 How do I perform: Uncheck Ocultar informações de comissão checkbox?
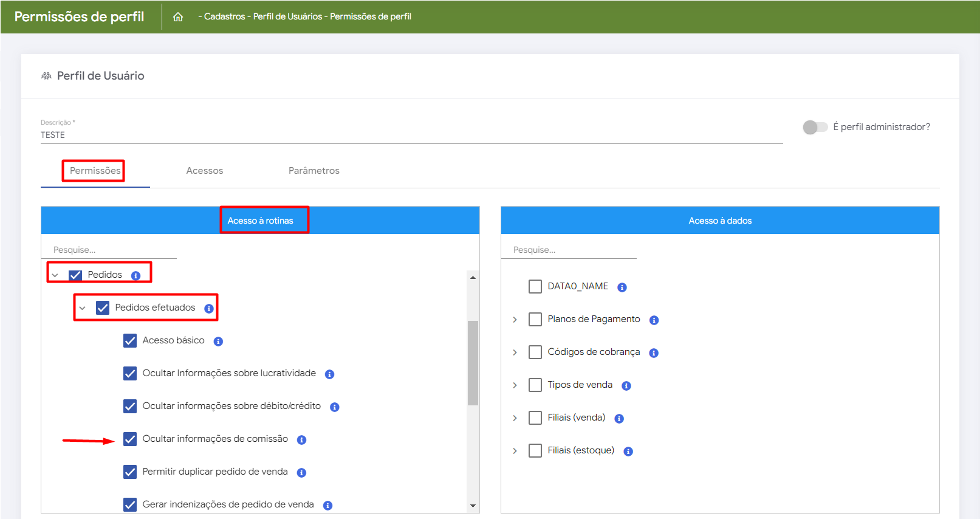(130, 439)
